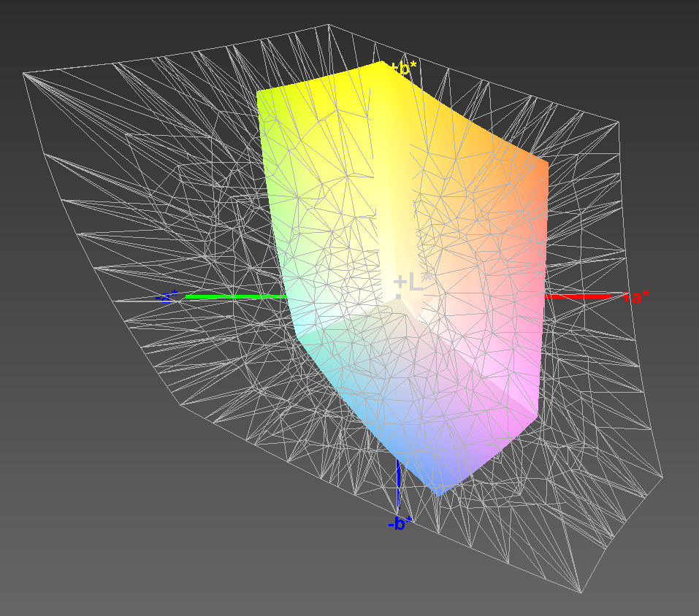Click the green -a* axis line
This screenshot has width=699, height=616.
(x=236, y=296)
